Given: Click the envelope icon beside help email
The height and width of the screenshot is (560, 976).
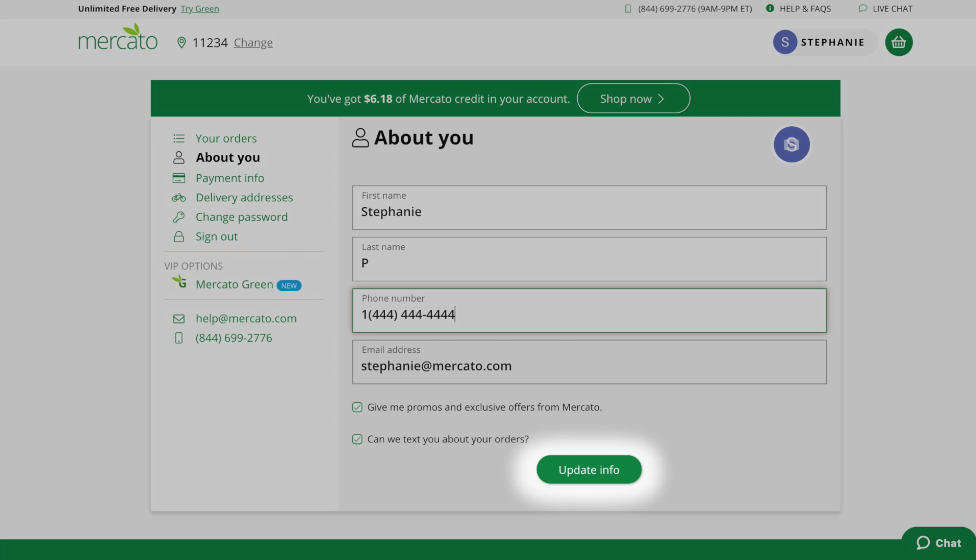Looking at the screenshot, I should pyautogui.click(x=179, y=319).
